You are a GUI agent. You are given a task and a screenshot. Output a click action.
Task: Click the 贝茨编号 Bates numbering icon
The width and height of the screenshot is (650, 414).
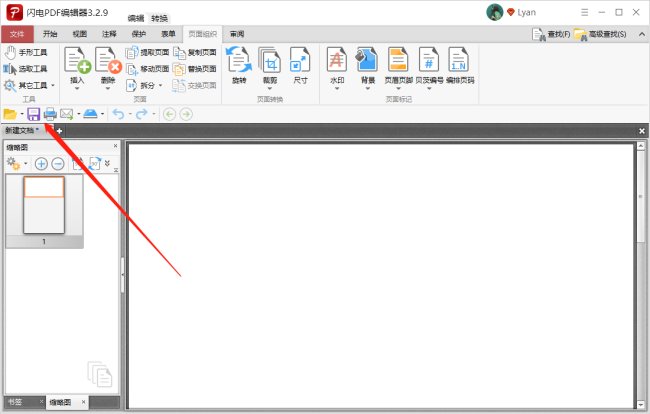tap(429, 64)
